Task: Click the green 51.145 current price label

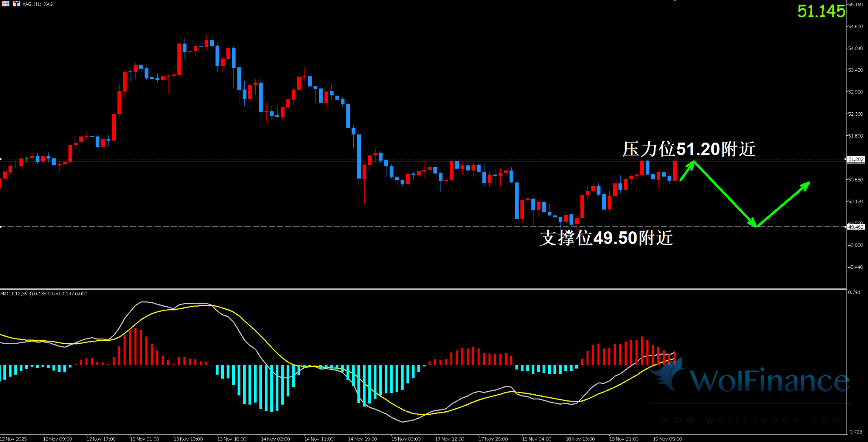Action: pyautogui.click(x=821, y=11)
